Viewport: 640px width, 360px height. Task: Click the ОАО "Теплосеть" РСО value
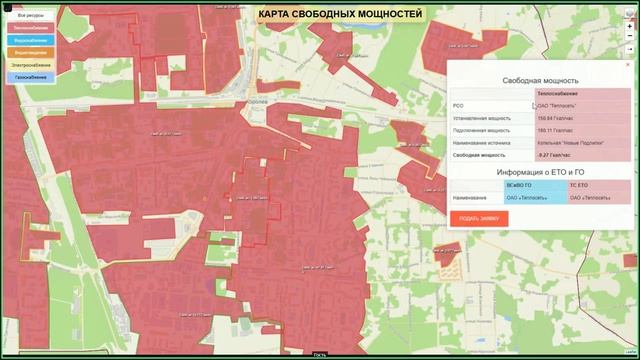[557, 106]
